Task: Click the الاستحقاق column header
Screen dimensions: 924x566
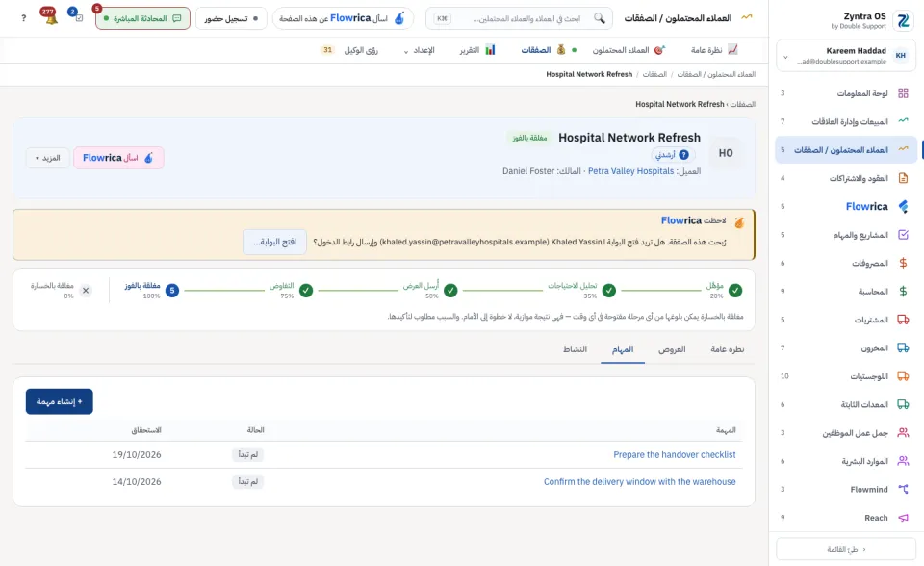Action: [146, 430]
